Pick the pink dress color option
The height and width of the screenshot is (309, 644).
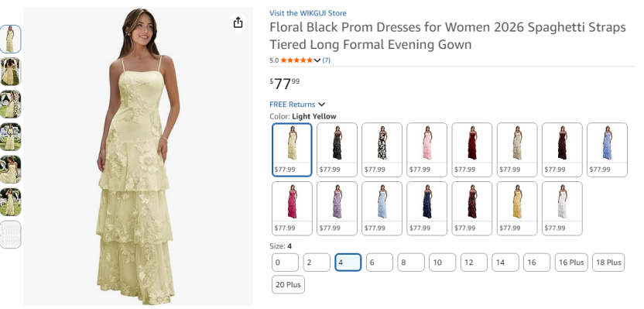pos(426,149)
